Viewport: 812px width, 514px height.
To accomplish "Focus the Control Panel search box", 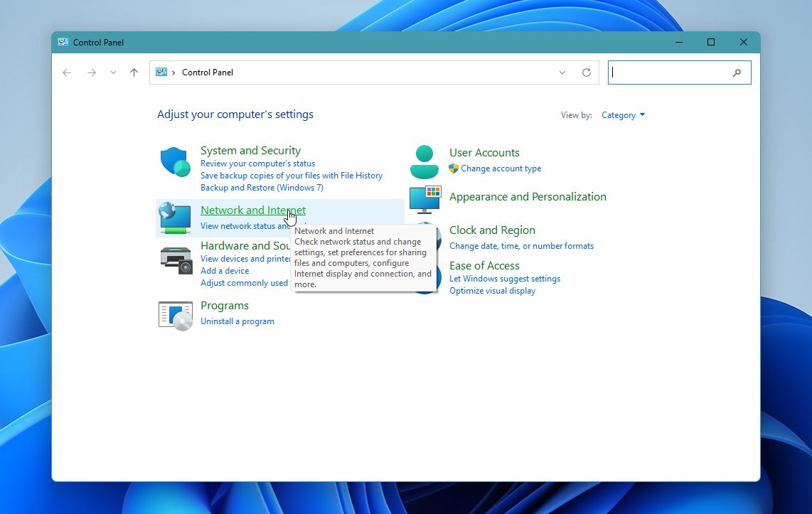I will tap(680, 73).
